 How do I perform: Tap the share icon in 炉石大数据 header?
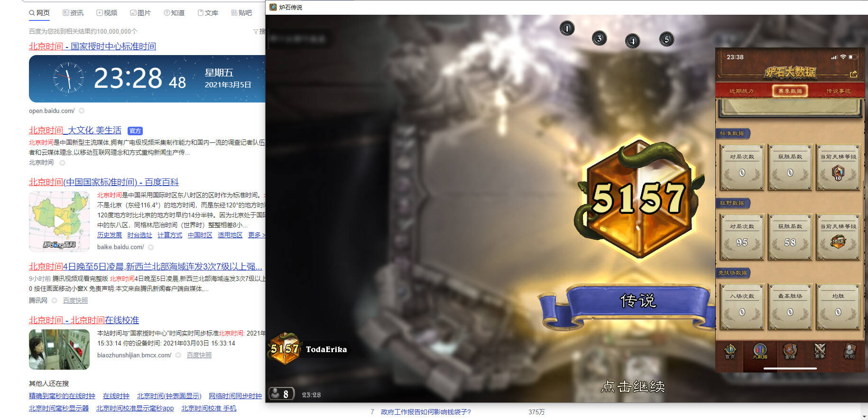[853, 74]
